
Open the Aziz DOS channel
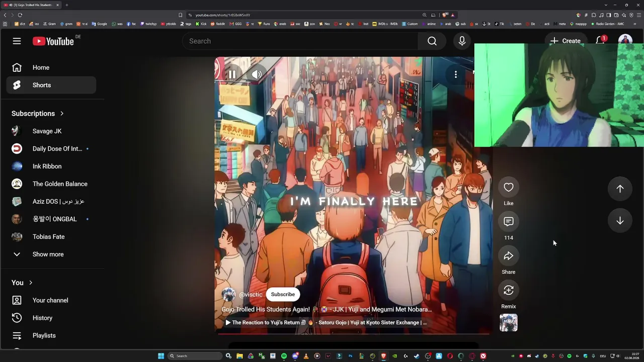pos(51,202)
